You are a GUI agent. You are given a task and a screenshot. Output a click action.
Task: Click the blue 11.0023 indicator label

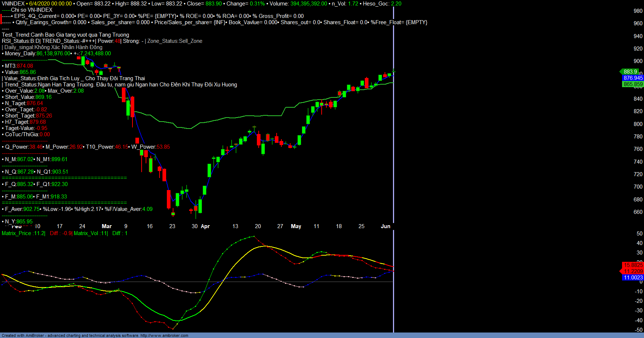633,278
